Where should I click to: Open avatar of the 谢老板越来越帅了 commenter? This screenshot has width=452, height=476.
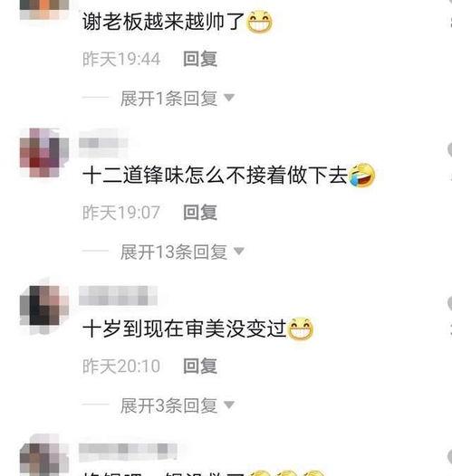[x=44, y=10]
